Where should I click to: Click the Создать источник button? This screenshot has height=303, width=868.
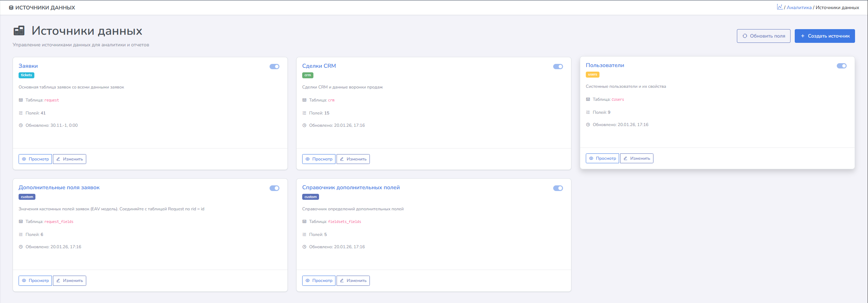click(825, 36)
